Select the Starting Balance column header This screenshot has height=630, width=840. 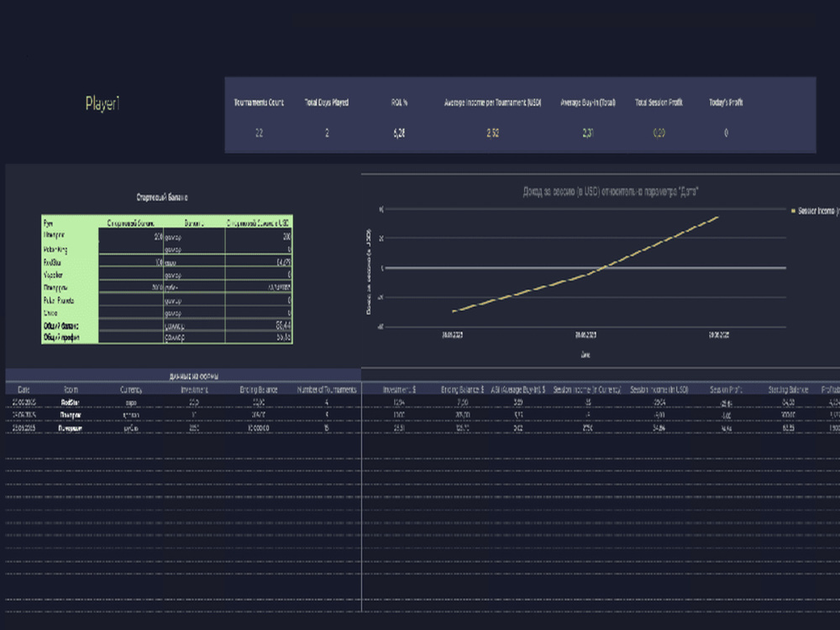point(788,390)
